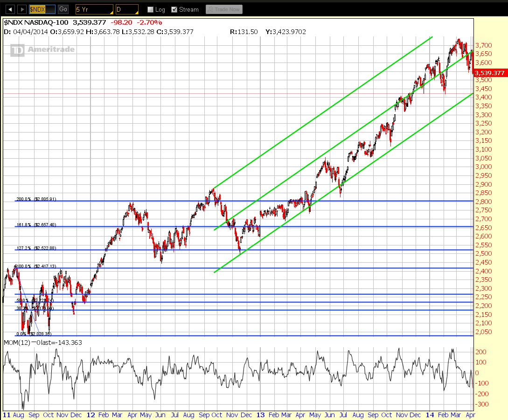Toggle the Stream checkbox
The image size is (508, 420).
174,9
